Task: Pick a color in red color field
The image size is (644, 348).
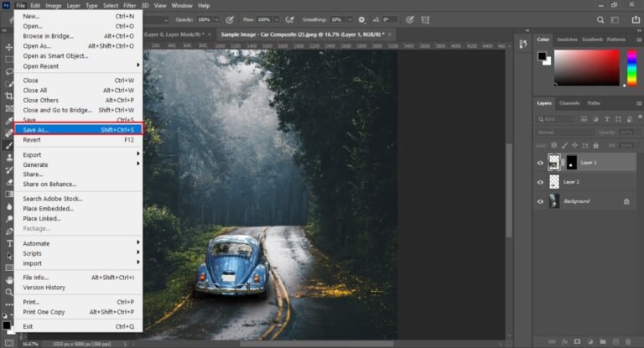Action: tap(586, 68)
